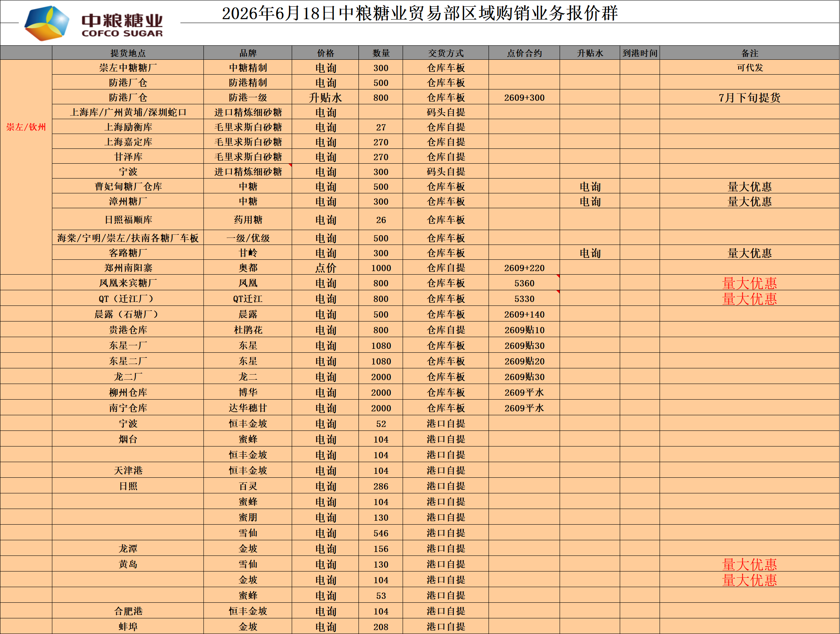Click the quantity 546 cell
The image size is (840, 634).
click(381, 533)
